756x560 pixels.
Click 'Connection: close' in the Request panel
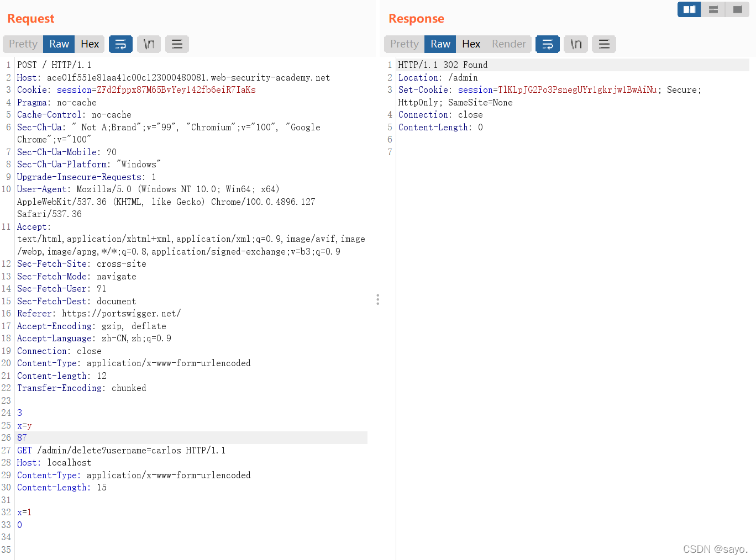click(x=59, y=351)
